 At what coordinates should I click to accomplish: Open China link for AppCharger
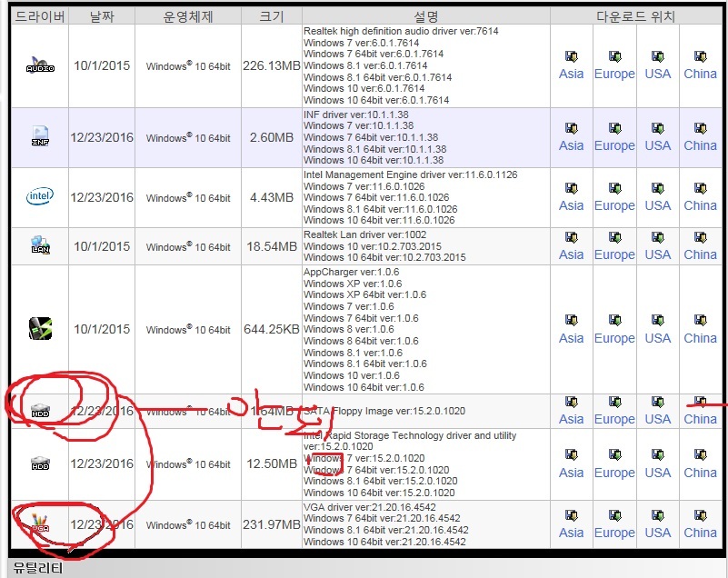[x=700, y=338]
